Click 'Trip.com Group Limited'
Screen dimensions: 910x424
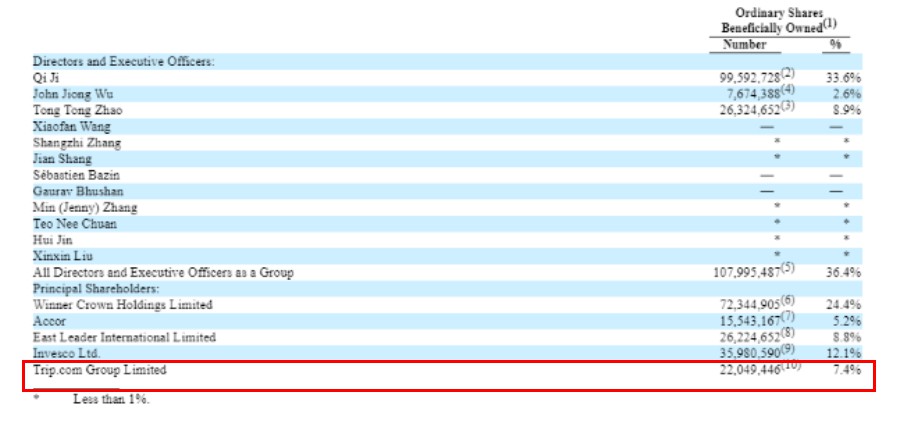(x=99, y=369)
